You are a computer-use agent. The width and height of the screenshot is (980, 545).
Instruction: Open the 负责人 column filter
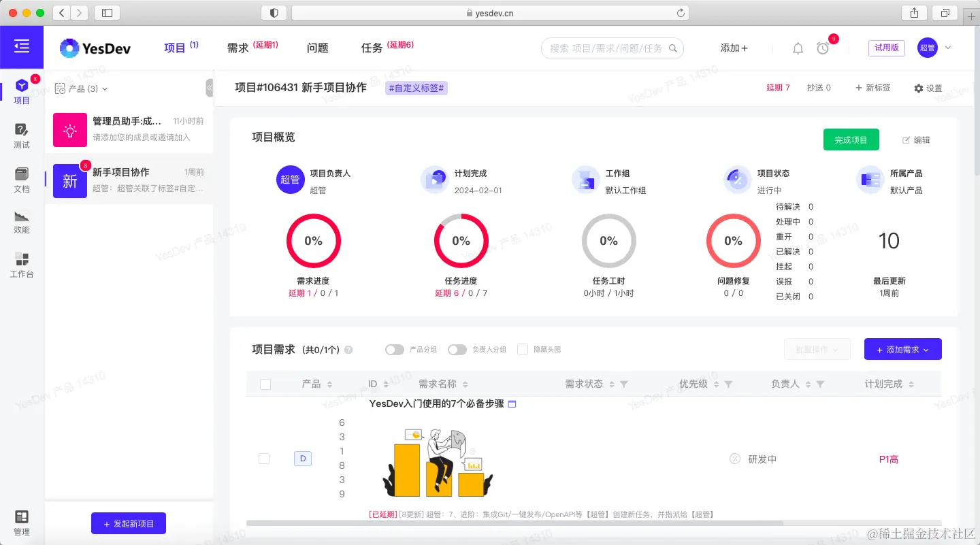(x=820, y=384)
